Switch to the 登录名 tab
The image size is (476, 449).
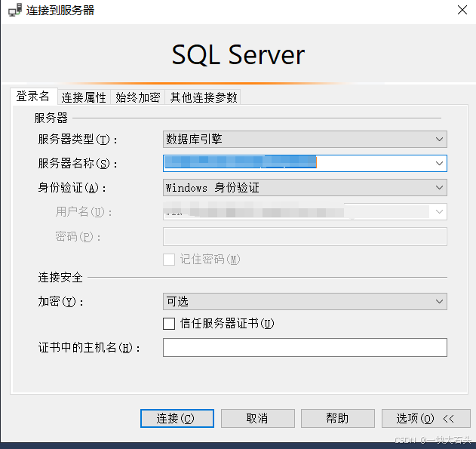point(33,97)
